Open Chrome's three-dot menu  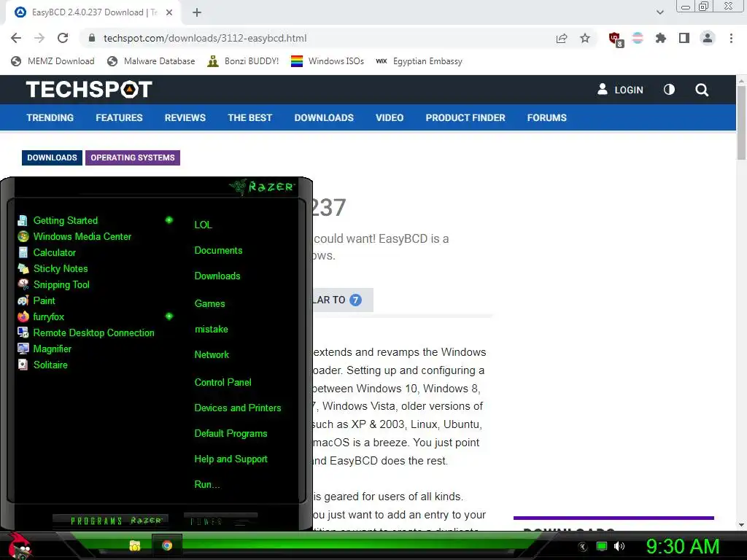pos(731,38)
